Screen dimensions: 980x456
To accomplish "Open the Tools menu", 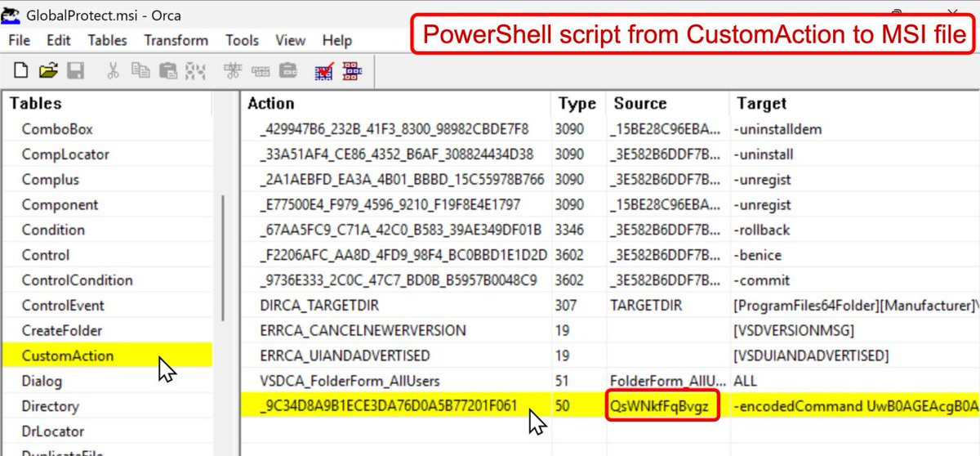I will point(242,40).
